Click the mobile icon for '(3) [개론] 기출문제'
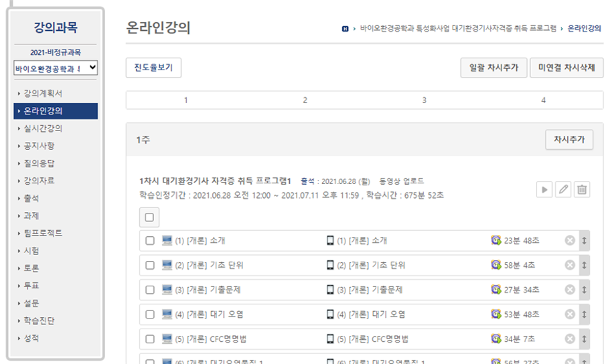This screenshot has height=364, width=616. 330,289
